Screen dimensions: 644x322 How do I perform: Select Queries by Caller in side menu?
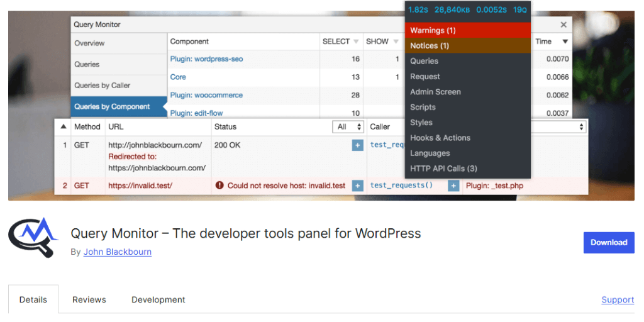point(119,86)
